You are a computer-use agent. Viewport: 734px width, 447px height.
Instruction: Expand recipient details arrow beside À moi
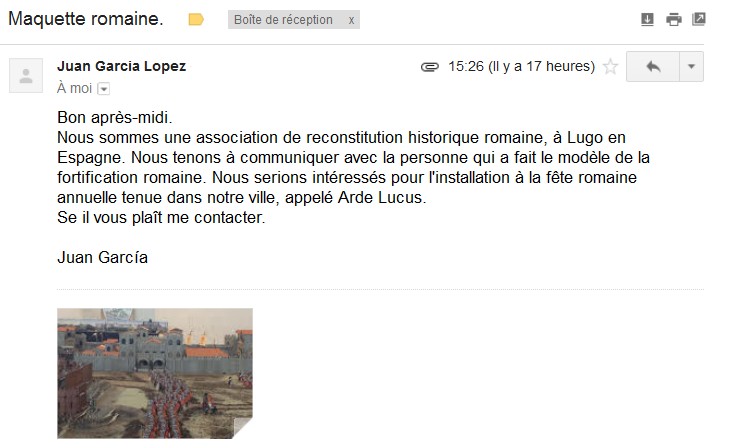104,88
